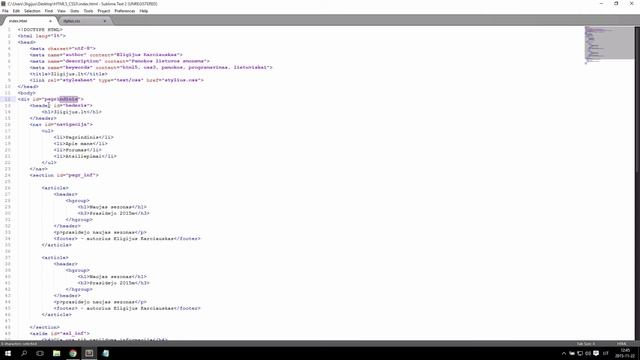Viewport: 640px width, 360px height.
Task: Show hidden system tray icons
Action: [x=564, y=353]
